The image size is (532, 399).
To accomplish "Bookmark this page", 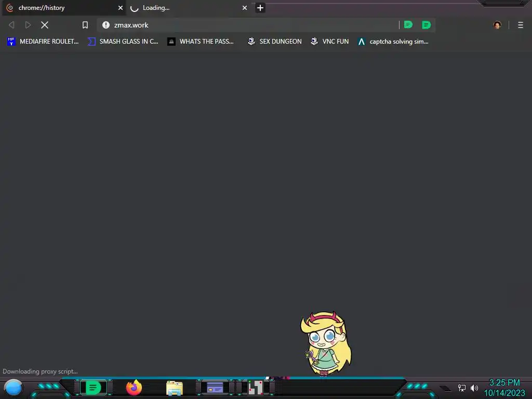I will coord(85,25).
